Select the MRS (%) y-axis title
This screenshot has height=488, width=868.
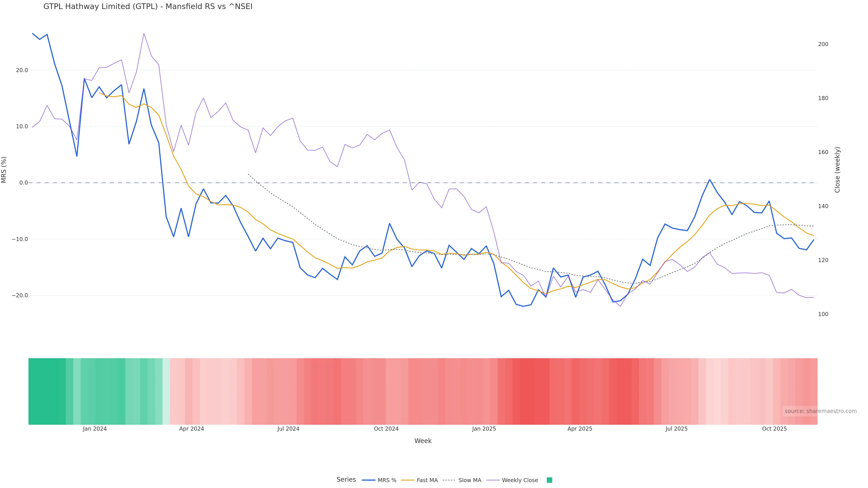coord(4,170)
